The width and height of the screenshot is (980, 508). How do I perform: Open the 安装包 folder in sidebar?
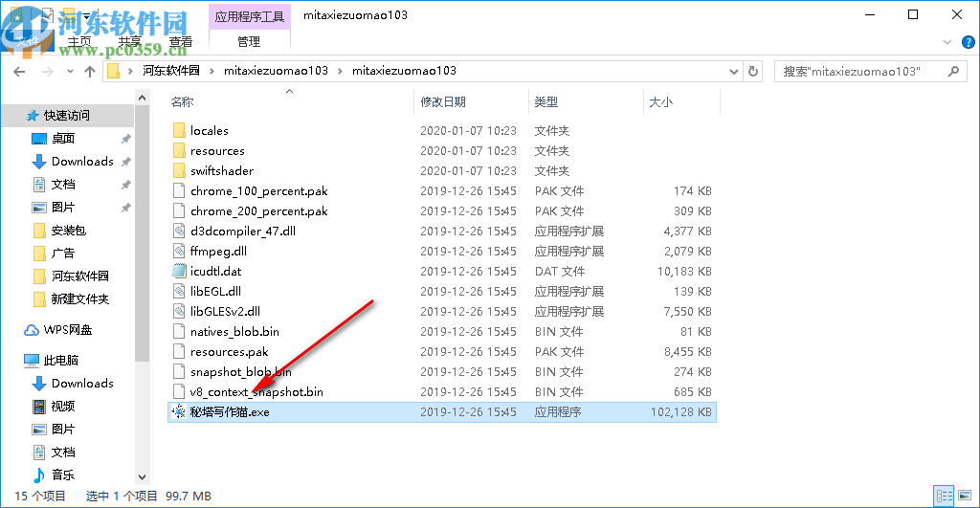69,230
